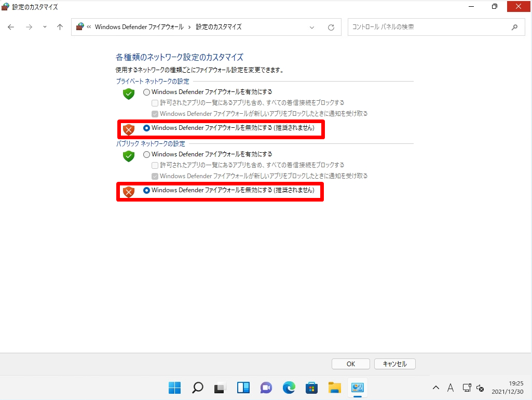Click Windows Defender ファイアウォール breadcrumb
Image resolution: width=532 pixels, height=400 pixels.
[139, 27]
